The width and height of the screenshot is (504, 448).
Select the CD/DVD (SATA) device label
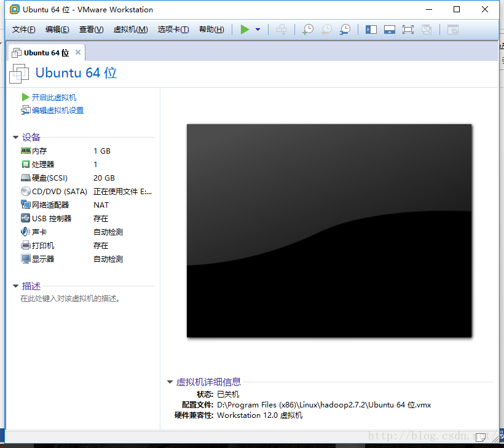60,192
